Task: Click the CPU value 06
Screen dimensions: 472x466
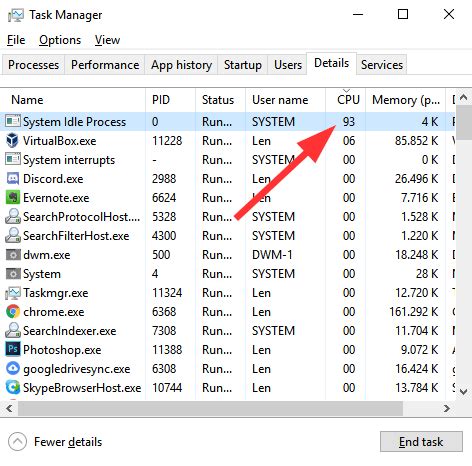Action: (x=349, y=141)
